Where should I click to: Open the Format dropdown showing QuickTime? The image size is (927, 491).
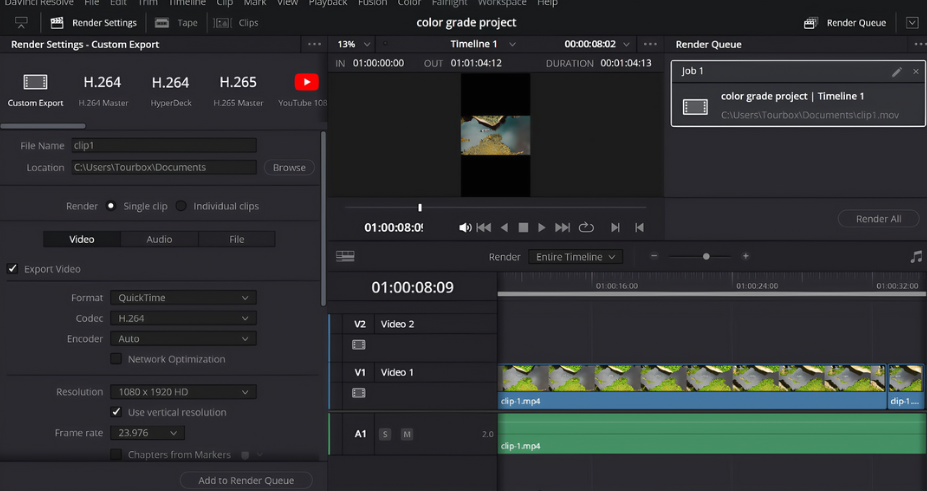183,298
